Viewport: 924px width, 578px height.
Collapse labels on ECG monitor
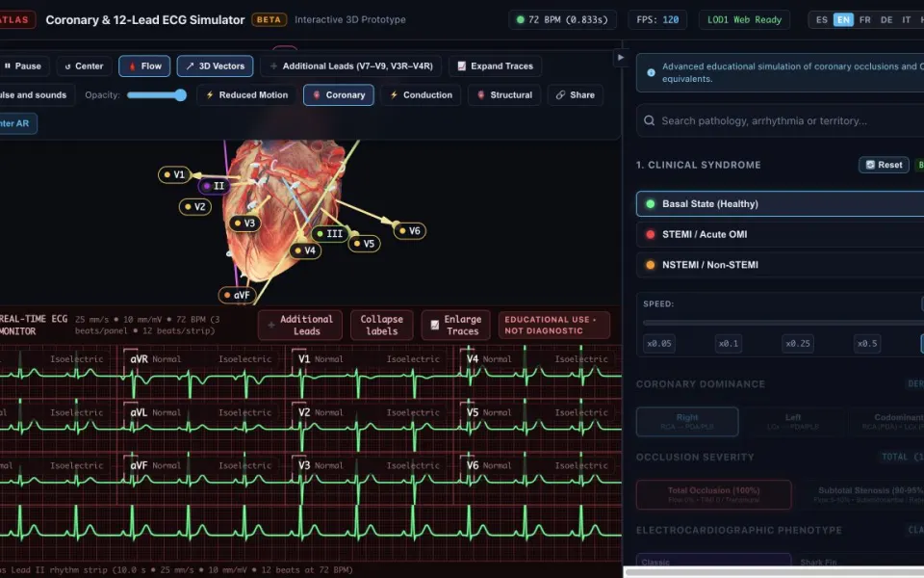(x=382, y=325)
